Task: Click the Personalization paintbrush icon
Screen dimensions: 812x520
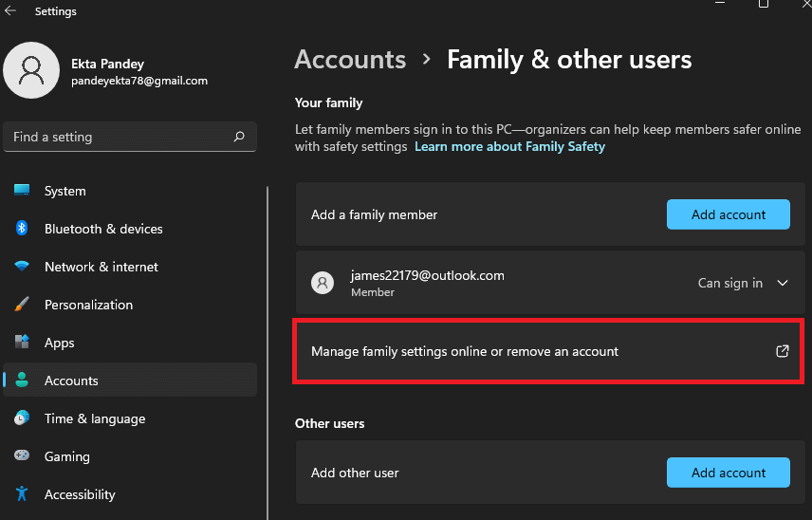Action: point(22,305)
